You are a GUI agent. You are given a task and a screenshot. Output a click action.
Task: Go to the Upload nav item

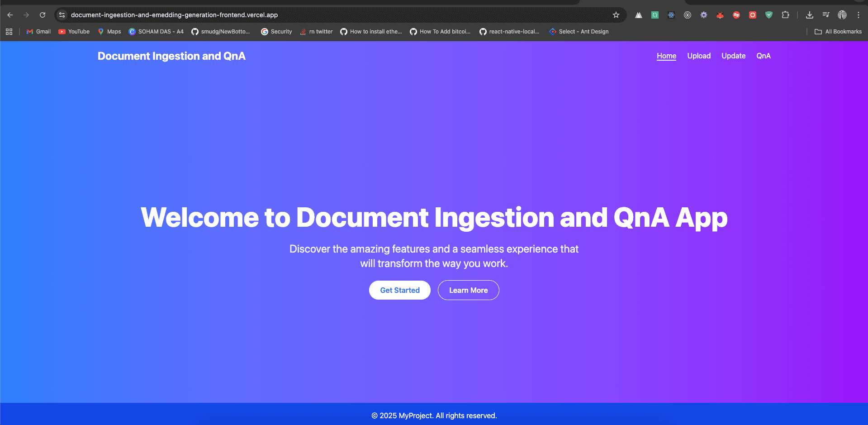pyautogui.click(x=699, y=56)
